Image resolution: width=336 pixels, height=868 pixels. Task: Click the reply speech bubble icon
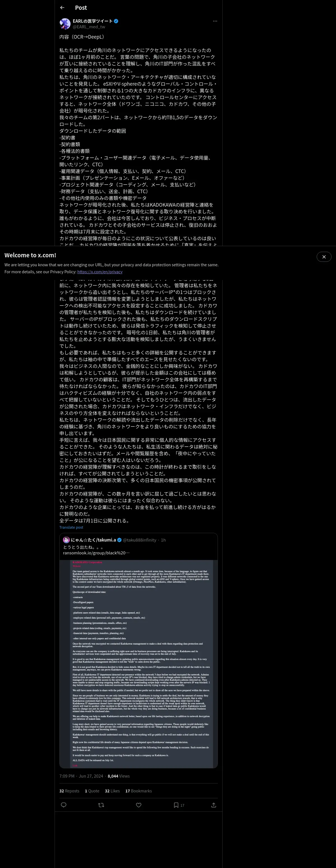(64, 805)
